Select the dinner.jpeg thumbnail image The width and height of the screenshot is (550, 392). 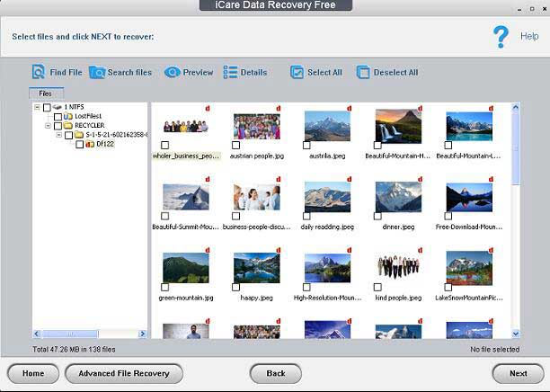[398, 196]
